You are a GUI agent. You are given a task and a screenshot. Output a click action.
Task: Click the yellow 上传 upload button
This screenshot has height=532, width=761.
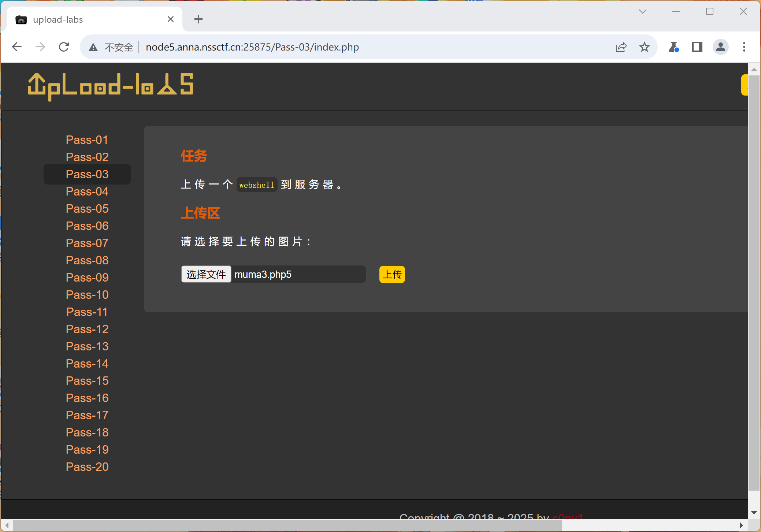pyautogui.click(x=392, y=274)
